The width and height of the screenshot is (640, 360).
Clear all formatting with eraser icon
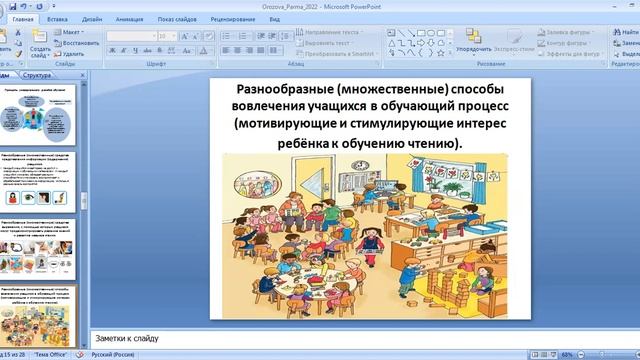209,36
